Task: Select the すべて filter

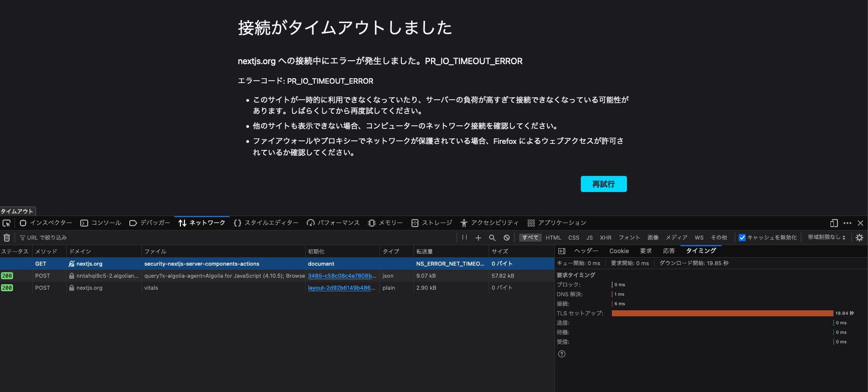Action: pyautogui.click(x=530, y=238)
